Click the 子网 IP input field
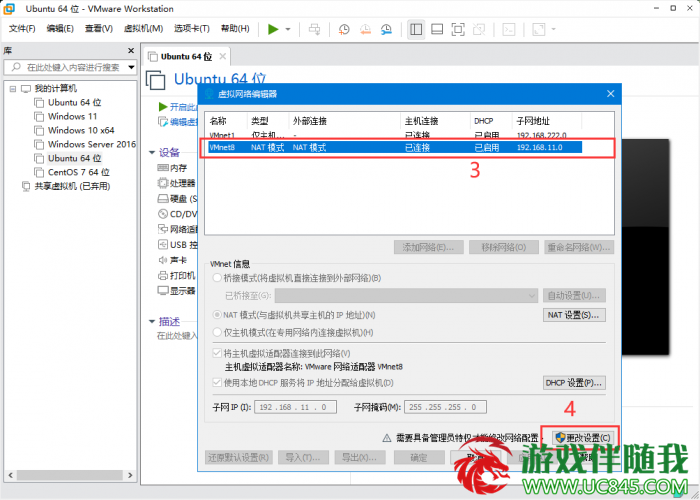The height and width of the screenshot is (500, 700). (x=295, y=407)
